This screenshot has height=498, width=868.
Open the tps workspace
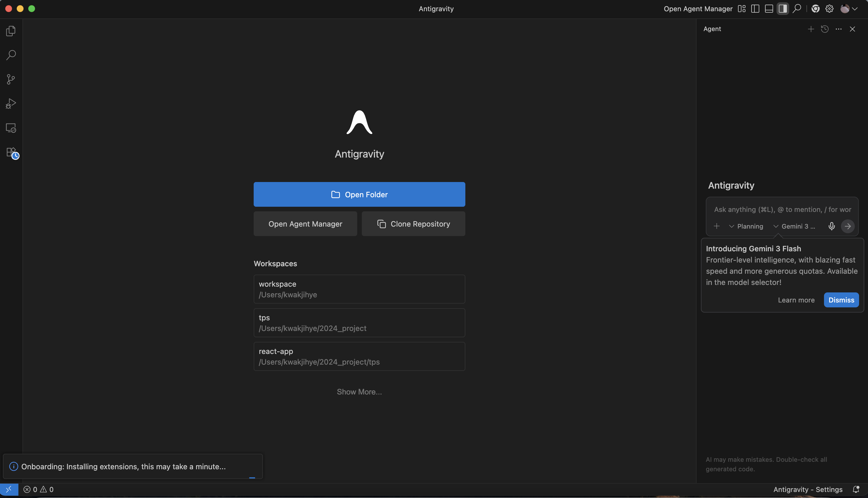coord(359,323)
